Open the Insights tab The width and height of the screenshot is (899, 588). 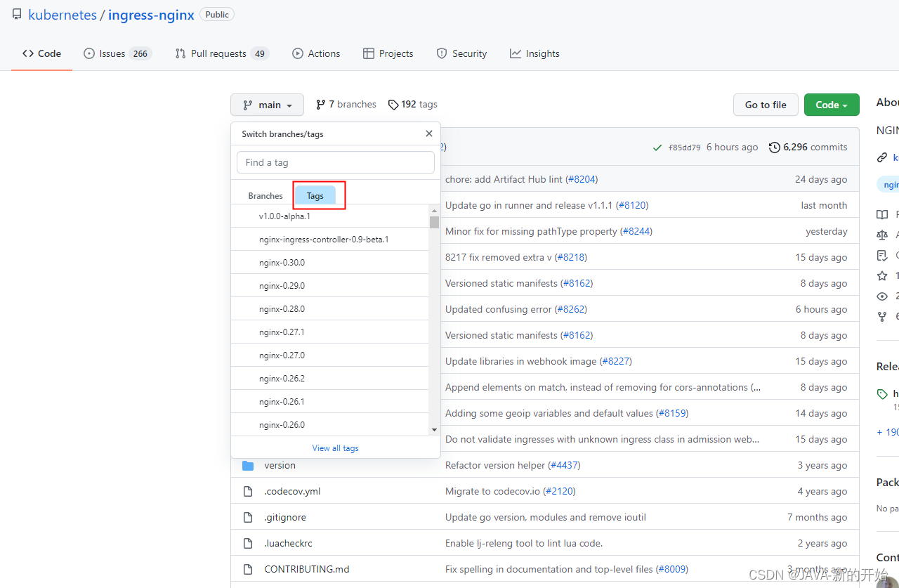tap(535, 53)
